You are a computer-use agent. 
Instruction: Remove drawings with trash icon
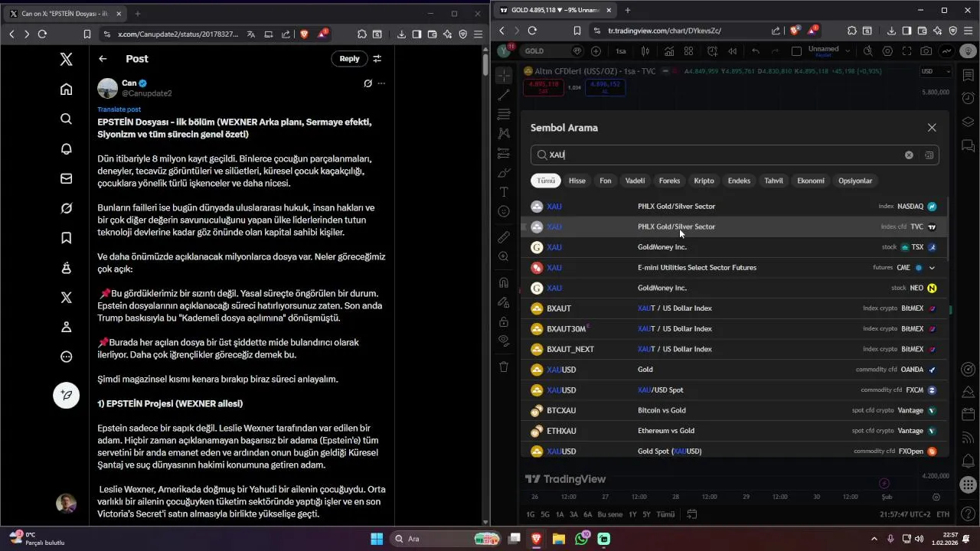[x=504, y=367]
